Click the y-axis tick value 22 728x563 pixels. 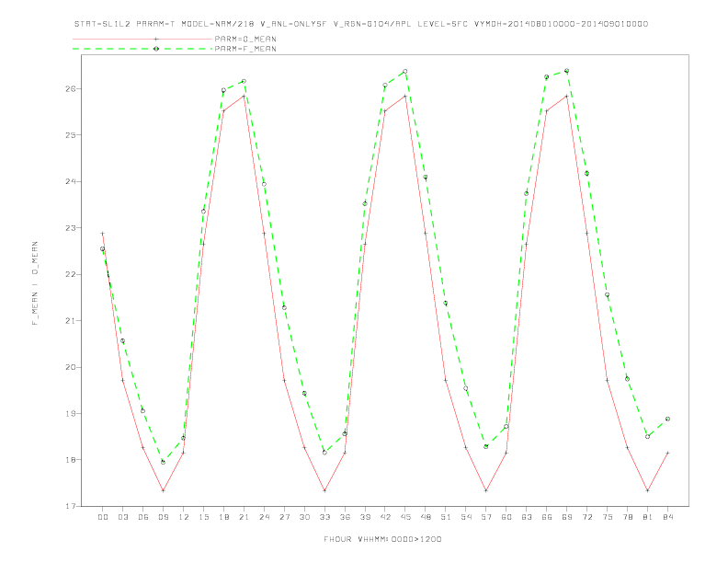[x=71, y=274]
